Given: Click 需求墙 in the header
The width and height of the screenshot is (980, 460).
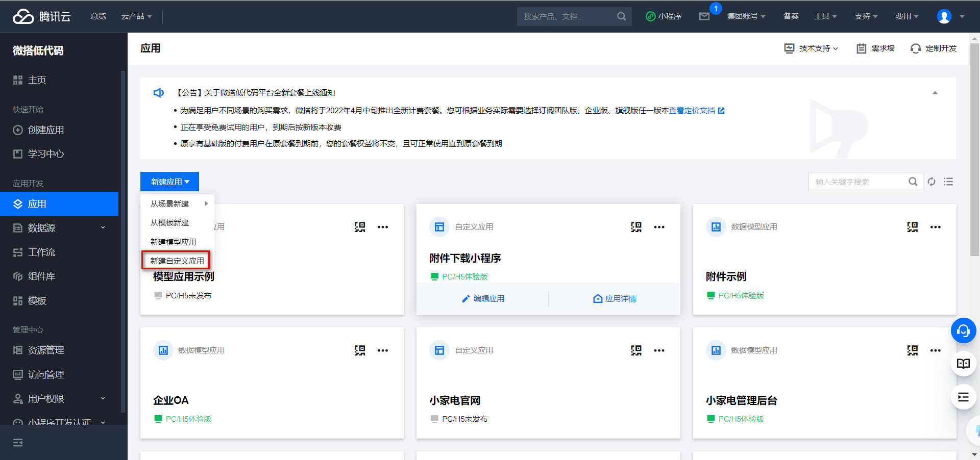Looking at the screenshot, I should pos(876,48).
